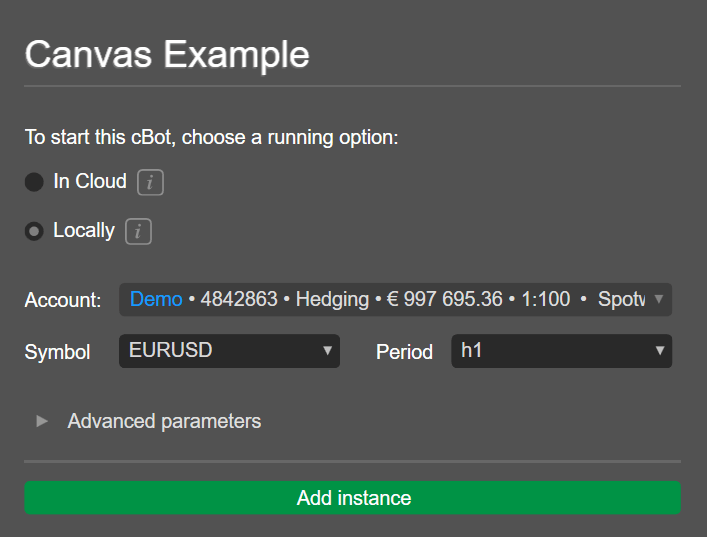This screenshot has width=707, height=537.
Task: Click the Period dropdown arrow
Action: (x=660, y=350)
